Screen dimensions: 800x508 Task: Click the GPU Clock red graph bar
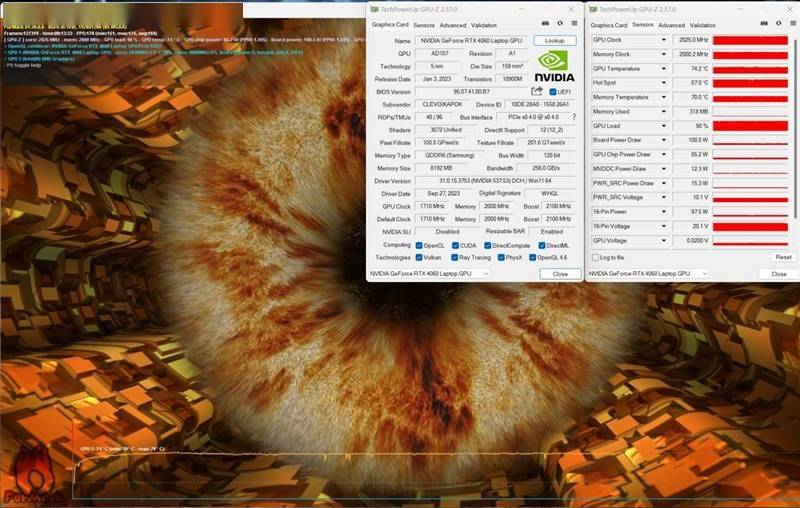(750, 40)
